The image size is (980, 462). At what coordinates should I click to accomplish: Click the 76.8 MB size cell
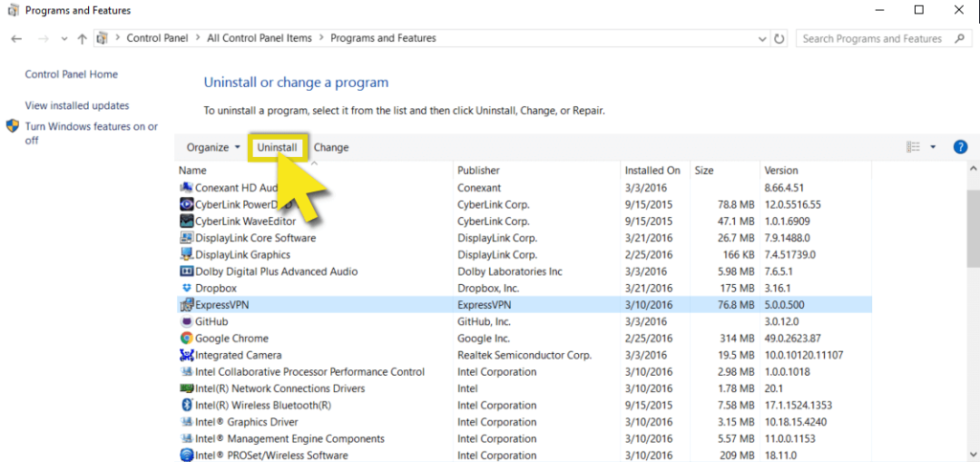pos(736,305)
